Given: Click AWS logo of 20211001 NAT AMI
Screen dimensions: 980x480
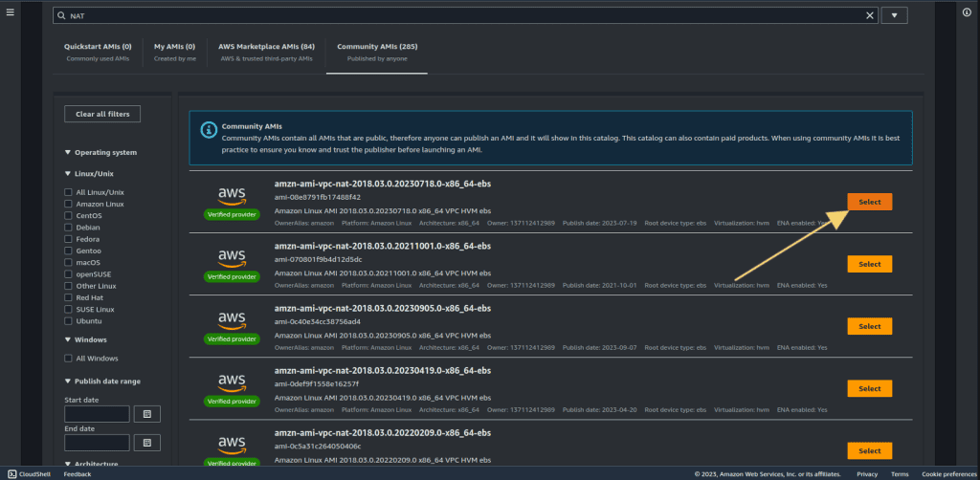Looking at the screenshot, I should (x=232, y=258).
